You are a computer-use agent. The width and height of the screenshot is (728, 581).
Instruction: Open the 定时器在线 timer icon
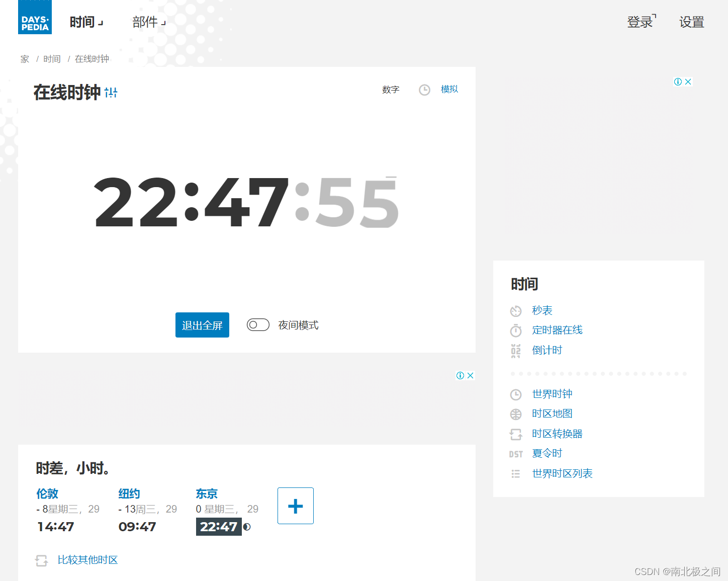[516, 330]
